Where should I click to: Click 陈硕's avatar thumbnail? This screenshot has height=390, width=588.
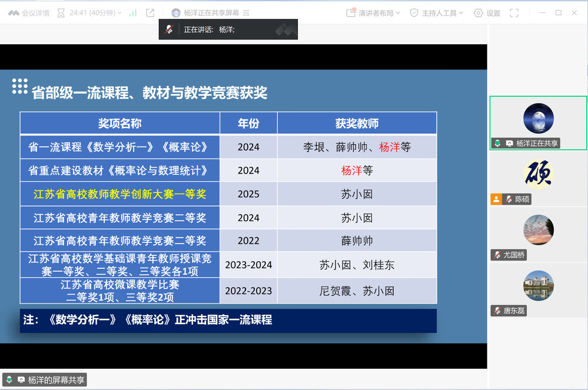(x=538, y=173)
